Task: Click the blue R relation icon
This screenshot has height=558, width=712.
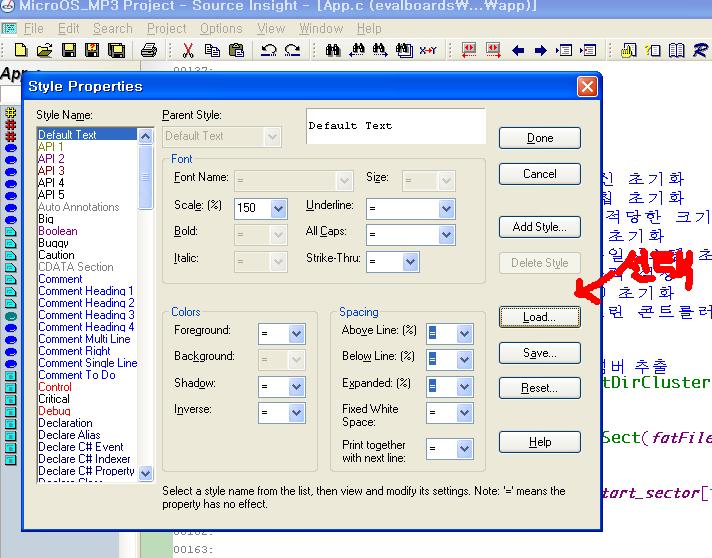Action: point(701,50)
